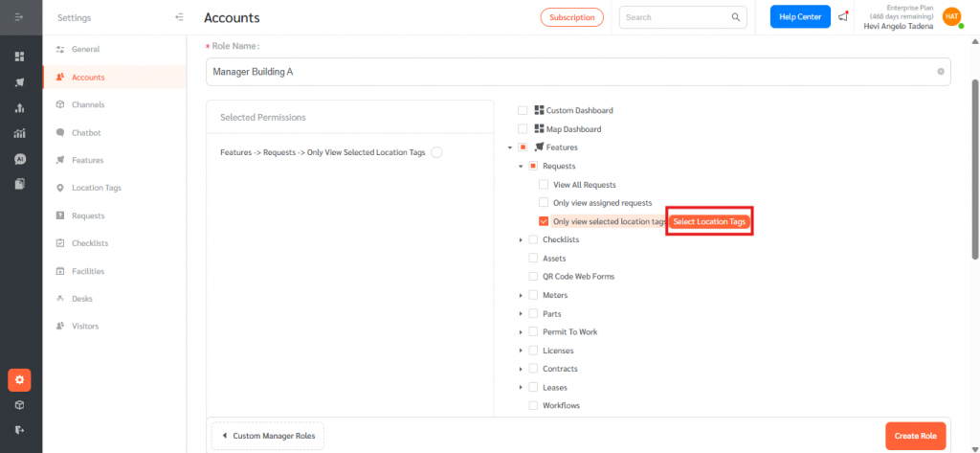Collapse the Settings sidebar panel icon

point(179,17)
